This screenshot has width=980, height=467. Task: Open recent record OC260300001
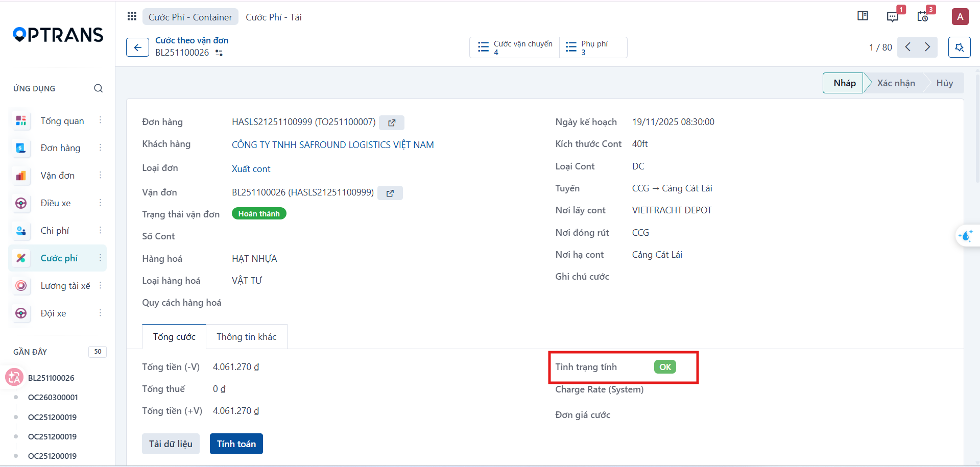tap(53, 398)
